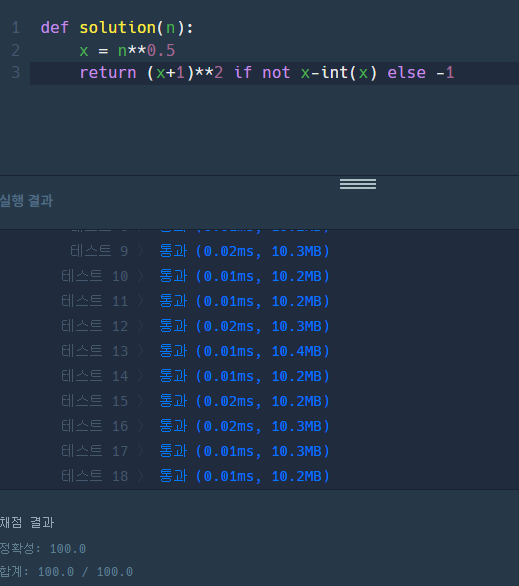Viewport: 519px width, 586px height.
Task: Click the '테스트 12' result label
Action: 95,326
